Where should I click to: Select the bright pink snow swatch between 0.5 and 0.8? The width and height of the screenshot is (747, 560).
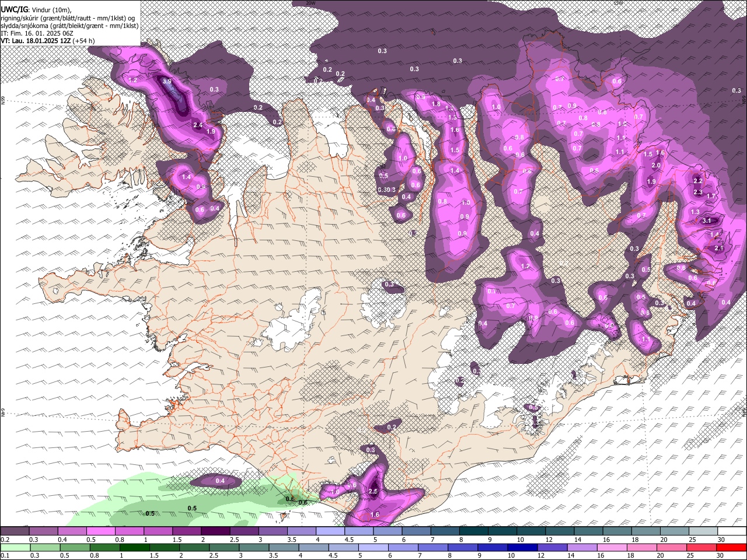(100, 531)
